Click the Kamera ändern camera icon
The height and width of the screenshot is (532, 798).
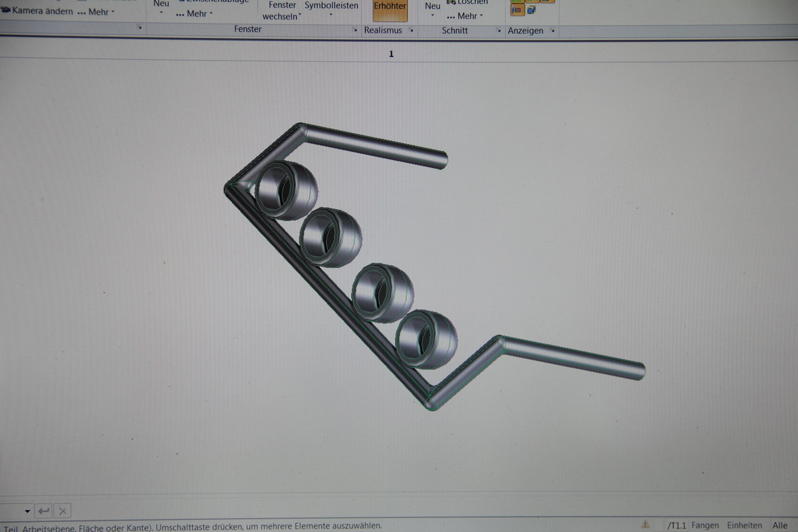(6, 11)
